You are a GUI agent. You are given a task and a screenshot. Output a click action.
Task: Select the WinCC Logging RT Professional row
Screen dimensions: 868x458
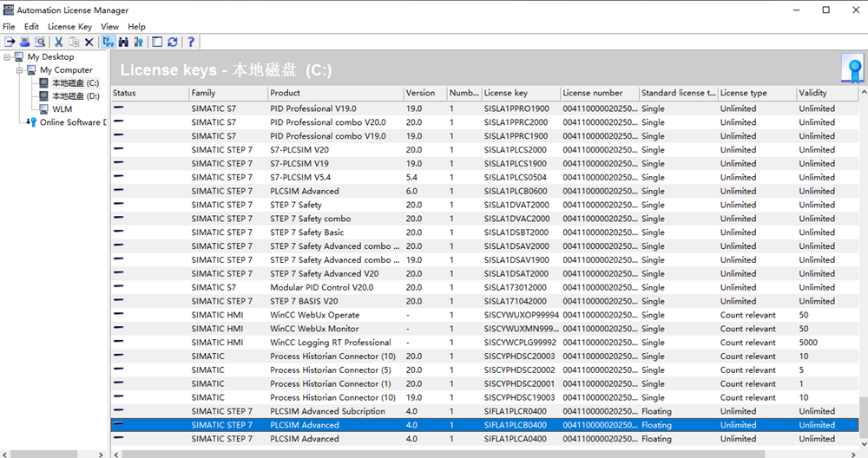coord(330,343)
